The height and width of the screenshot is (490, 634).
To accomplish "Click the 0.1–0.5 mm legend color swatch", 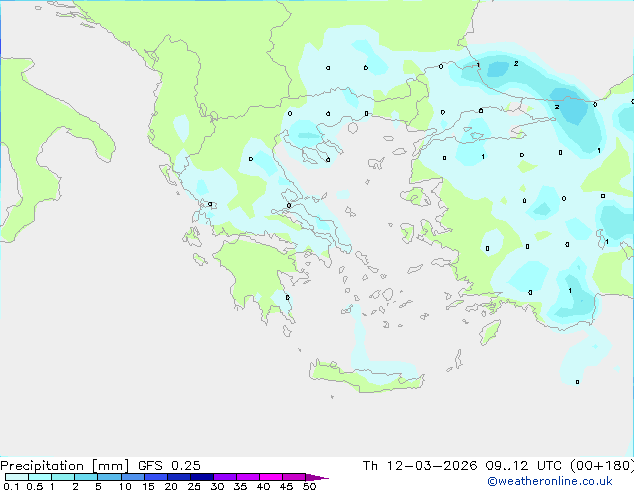I will (17, 477).
